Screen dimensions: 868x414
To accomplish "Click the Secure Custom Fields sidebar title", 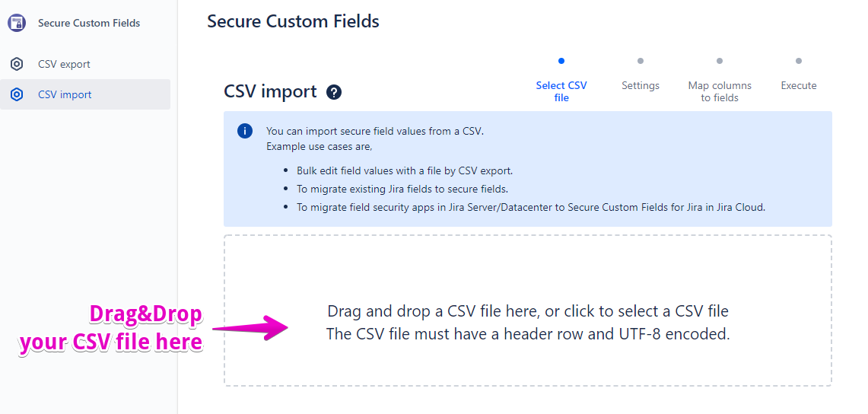I will click(x=89, y=23).
